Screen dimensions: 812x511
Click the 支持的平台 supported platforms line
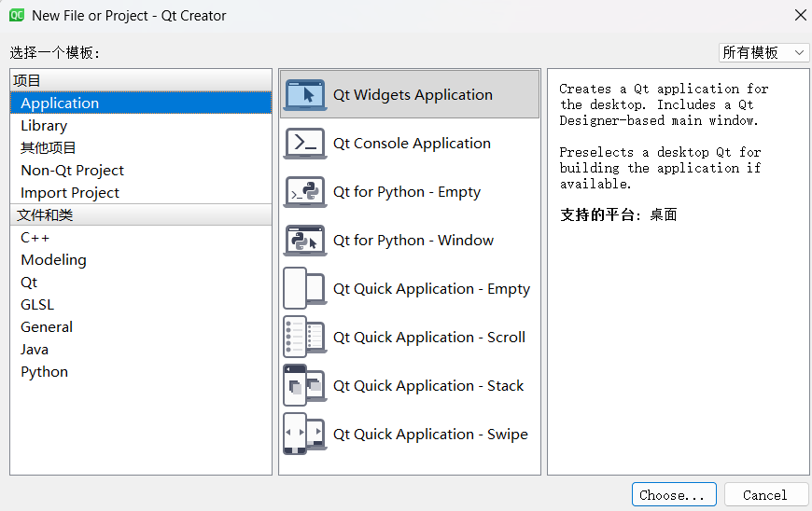(x=618, y=214)
